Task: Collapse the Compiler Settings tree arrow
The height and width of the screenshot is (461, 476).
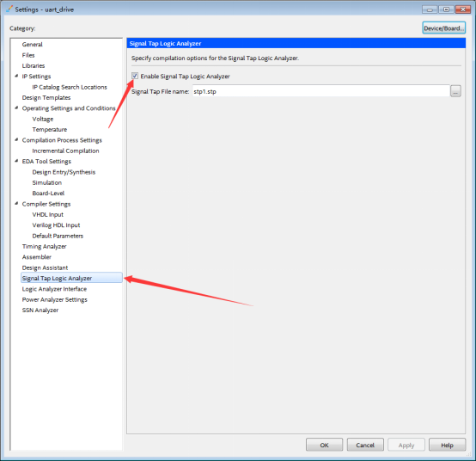Action: 16,204
